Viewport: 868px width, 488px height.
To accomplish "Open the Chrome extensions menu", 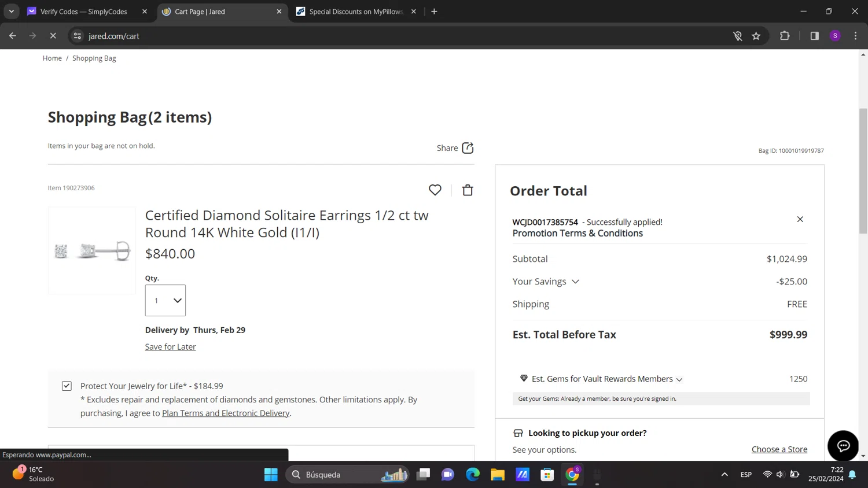I will point(785,36).
